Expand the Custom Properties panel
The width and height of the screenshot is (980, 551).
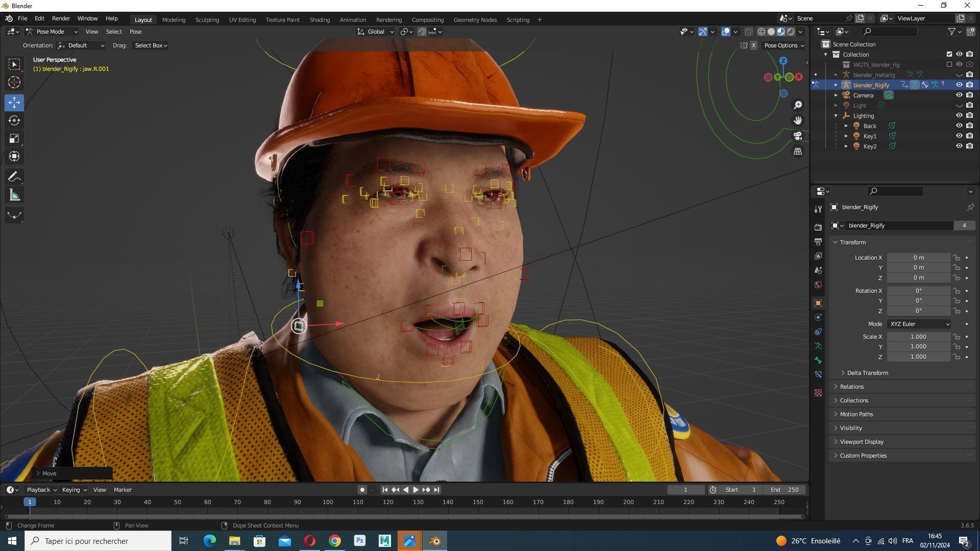click(863, 456)
